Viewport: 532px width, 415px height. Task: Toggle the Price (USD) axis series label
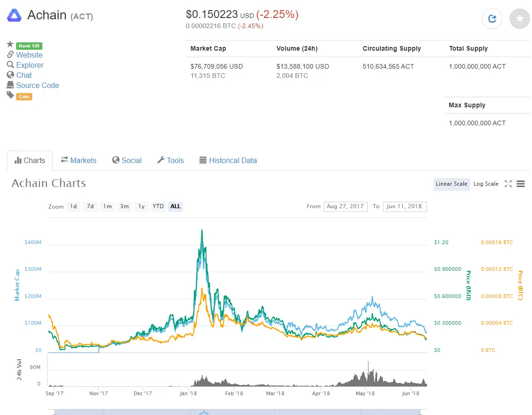pyautogui.click(x=468, y=286)
